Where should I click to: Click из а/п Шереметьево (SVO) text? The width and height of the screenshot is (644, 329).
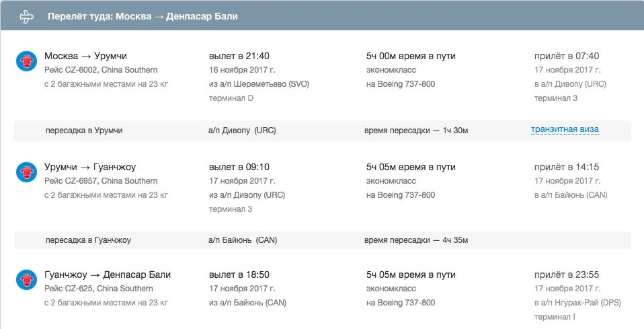click(x=259, y=84)
